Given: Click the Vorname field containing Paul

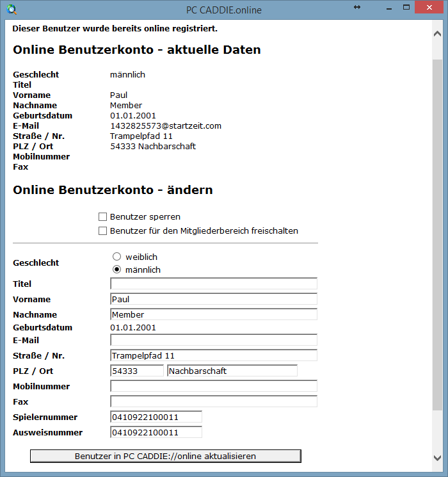Looking at the screenshot, I should [x=214, y=299].
